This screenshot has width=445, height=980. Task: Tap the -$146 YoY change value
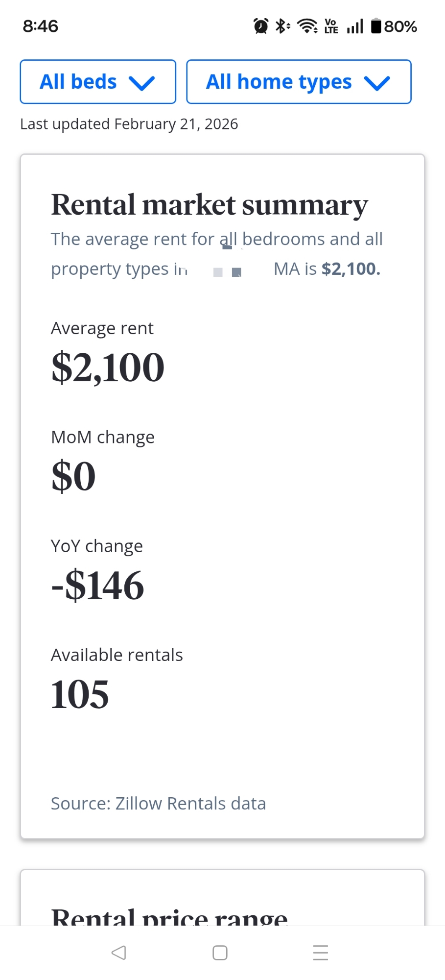[x=98, y=585]
